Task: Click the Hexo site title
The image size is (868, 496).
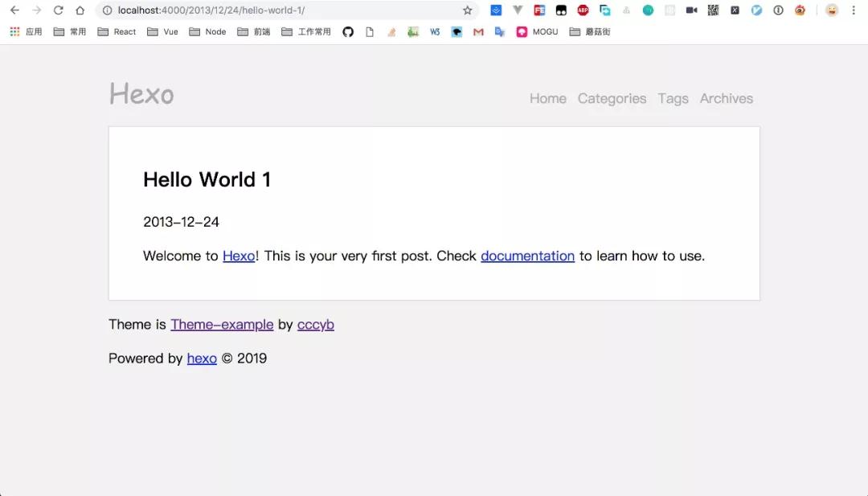Action: [x=141, y=93]
